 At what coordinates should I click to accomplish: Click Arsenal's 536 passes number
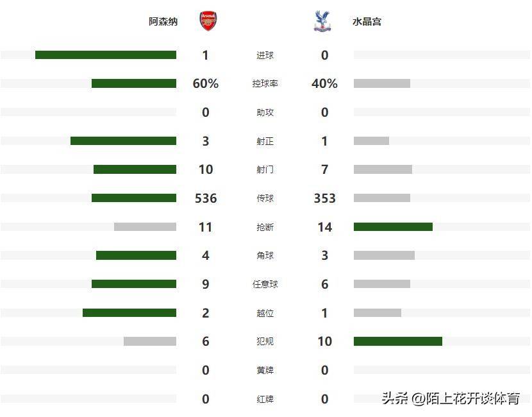[206, 198]
